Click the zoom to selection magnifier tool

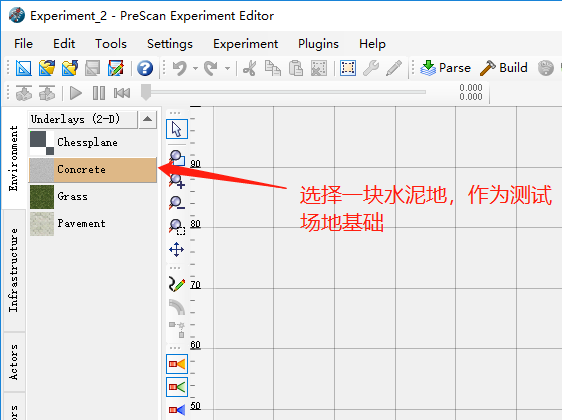tap(177, 227)
